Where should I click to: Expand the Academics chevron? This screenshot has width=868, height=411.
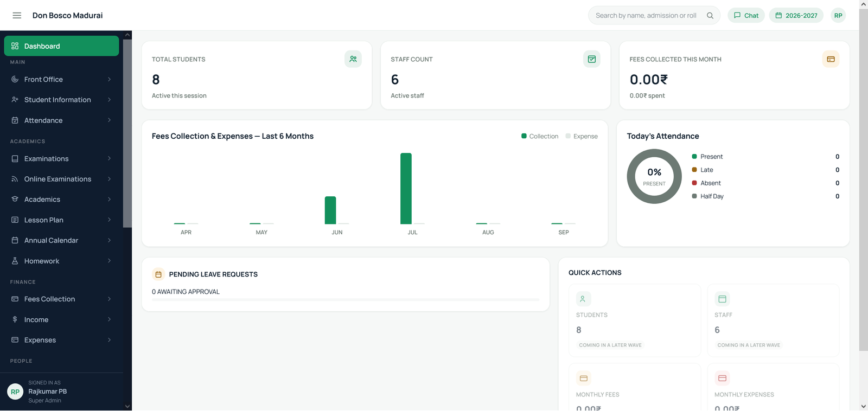pyautogui.click(x=109, y=200)
